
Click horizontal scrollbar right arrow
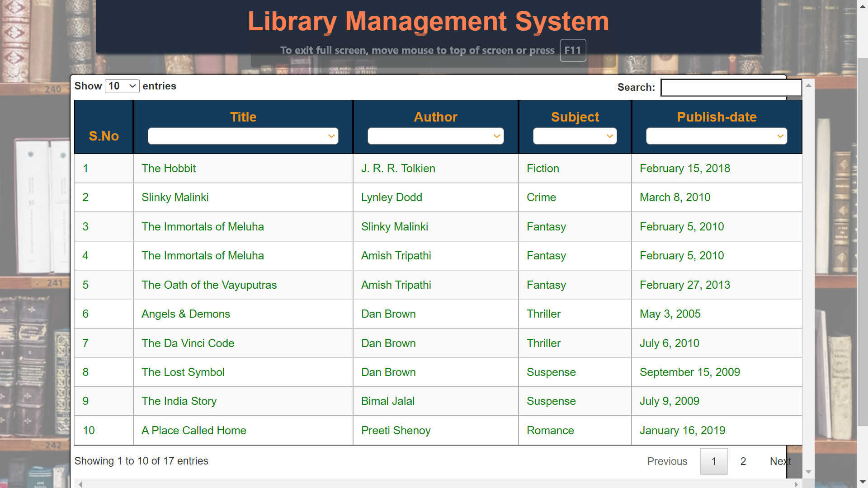tap(797, 484)
